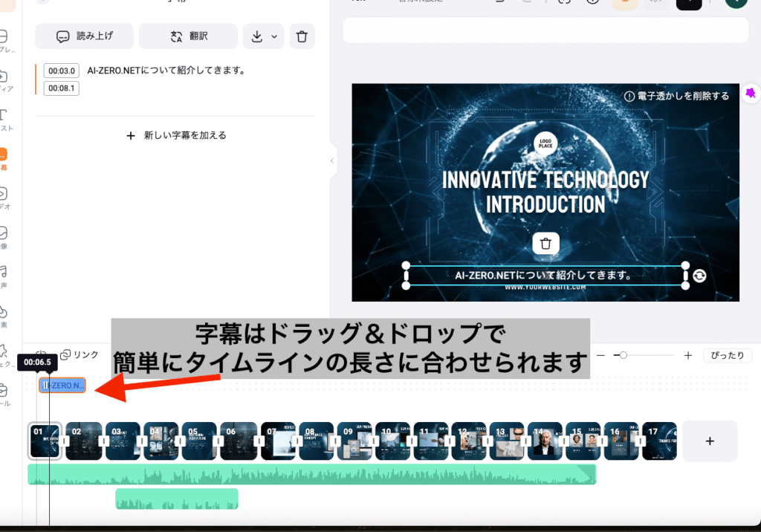
Task: Select scene thumbnail 03
Action: click(123, 441)
